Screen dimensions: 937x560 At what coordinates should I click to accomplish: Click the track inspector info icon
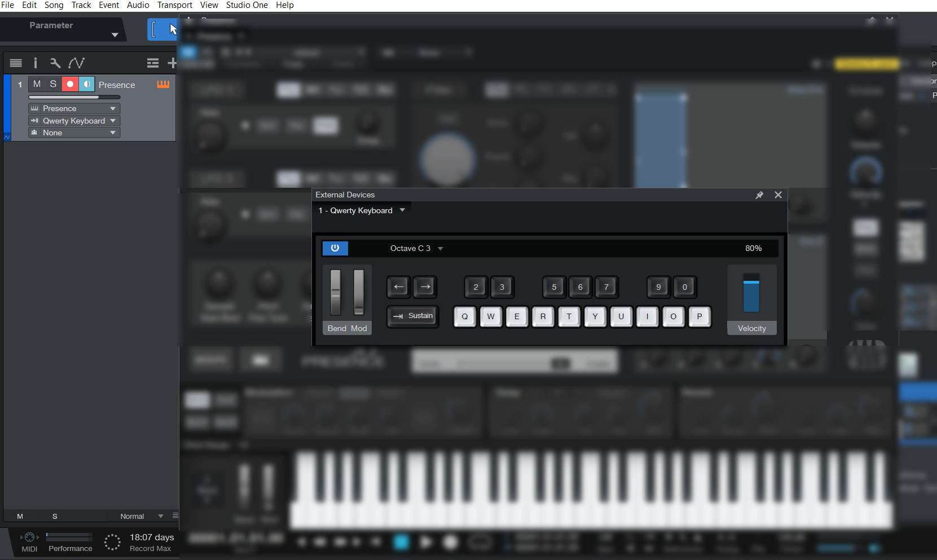click(x=35, y=63)
